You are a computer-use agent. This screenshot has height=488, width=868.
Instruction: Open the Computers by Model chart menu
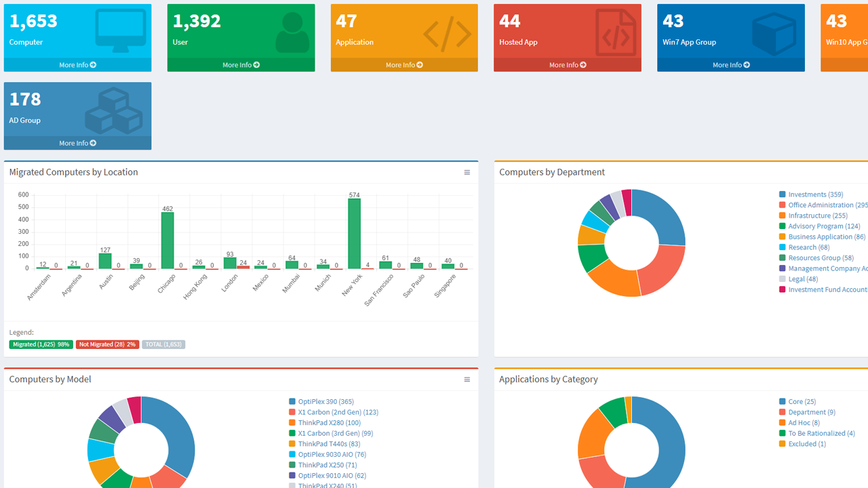(x=467, y=380)
